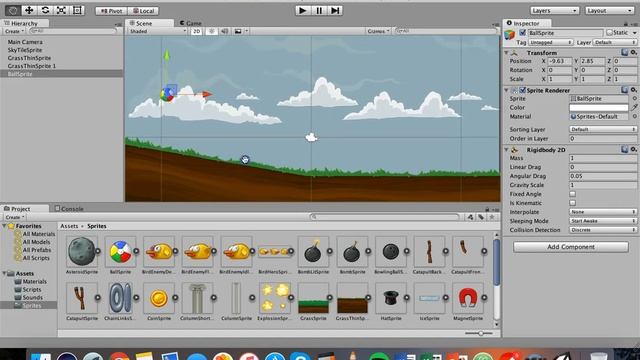This screenshot has height=360, width=640.
Task: Select the Scripts folder under Assets
Action: (x=31, y=289)
